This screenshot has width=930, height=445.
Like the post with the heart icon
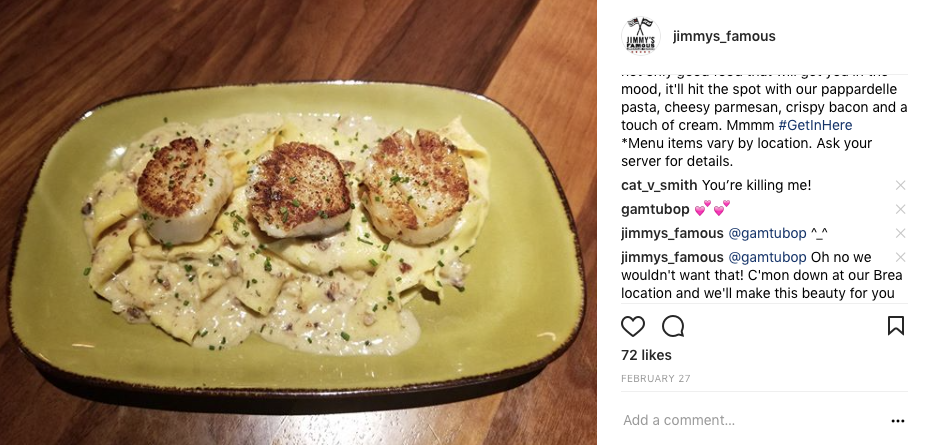[633, 326]
